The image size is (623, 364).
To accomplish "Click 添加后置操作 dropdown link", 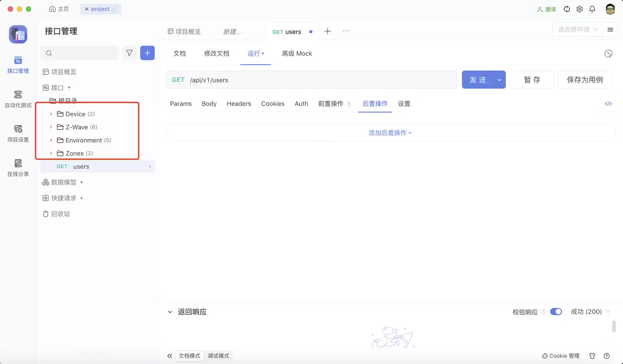I will (390, 132).
